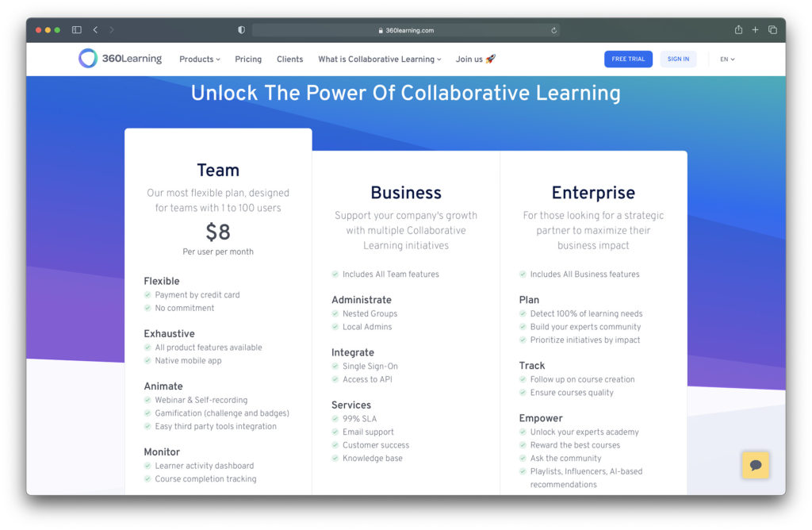Click the Enterprise plan heading

click(593, 193)
